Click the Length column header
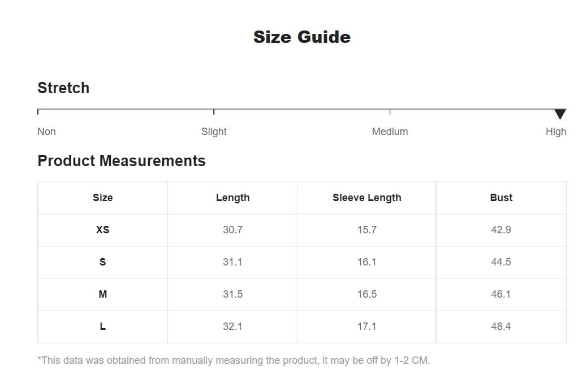 tap(232, 198)
